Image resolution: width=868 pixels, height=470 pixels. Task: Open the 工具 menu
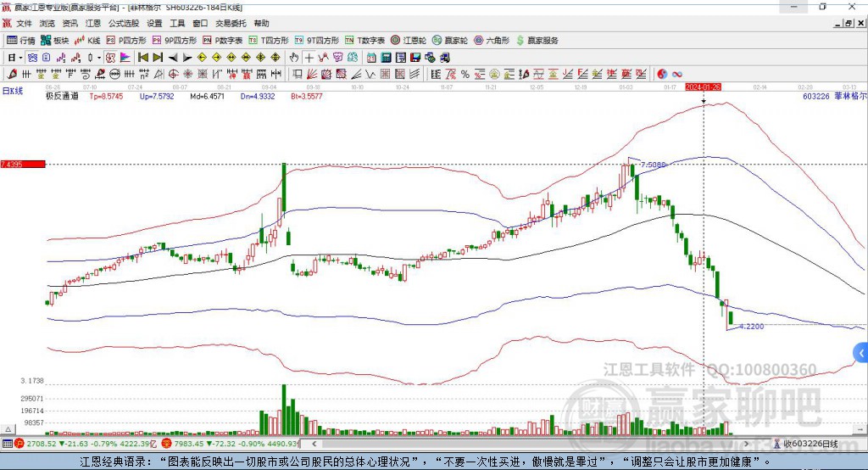[177, 23]
